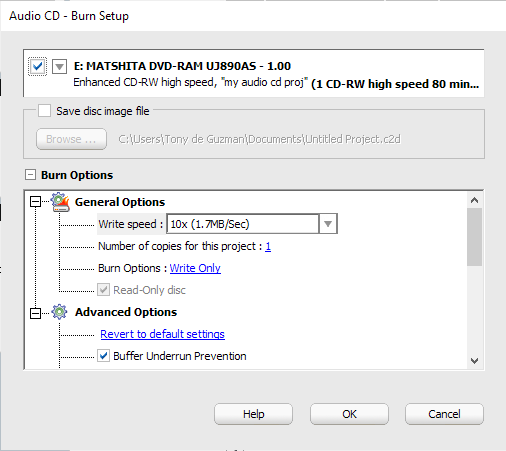Click the scrollbar up arrow

(474, 200)
